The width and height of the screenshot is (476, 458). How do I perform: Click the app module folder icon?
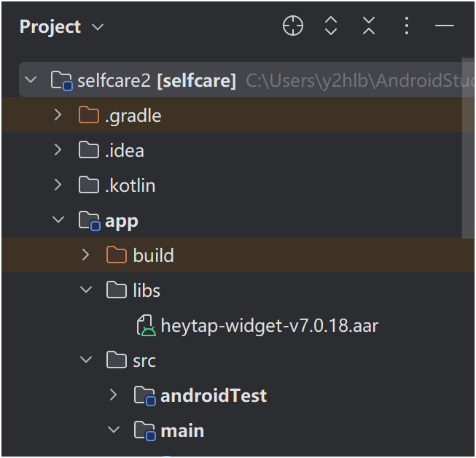(90, 221)
